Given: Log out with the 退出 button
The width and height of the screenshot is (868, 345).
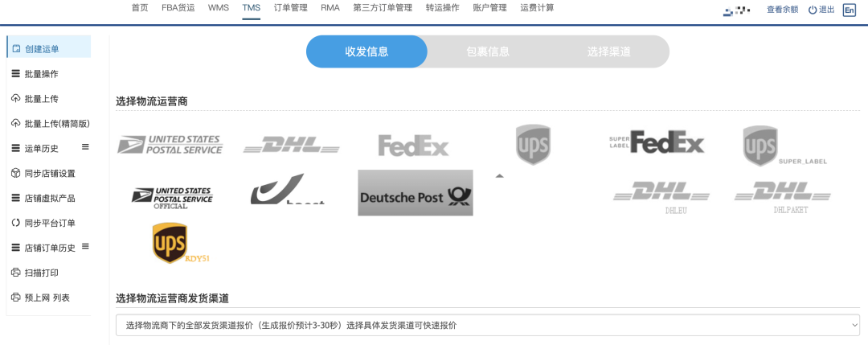Looking at the screenshot, I should pos(821,10).
